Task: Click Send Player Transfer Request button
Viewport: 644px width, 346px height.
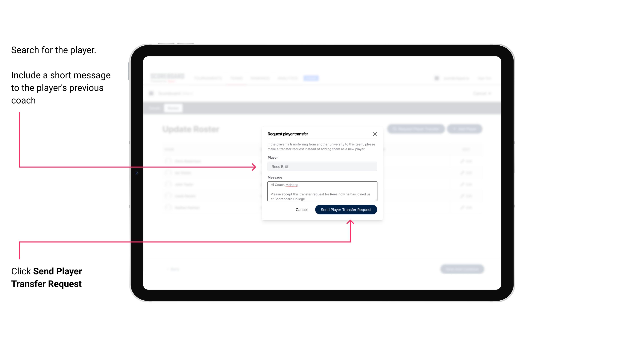Action: point(346,209)
